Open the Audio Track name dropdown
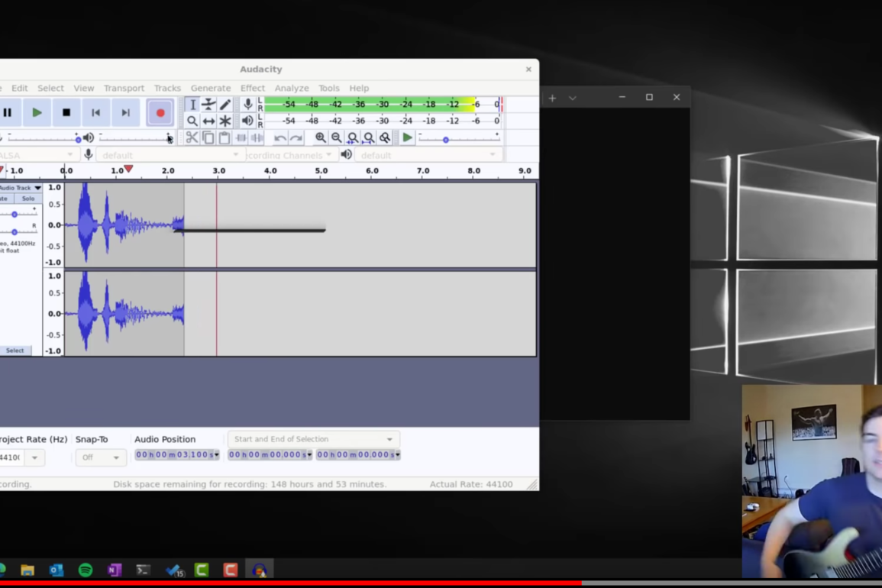 (x=21, y=188)
